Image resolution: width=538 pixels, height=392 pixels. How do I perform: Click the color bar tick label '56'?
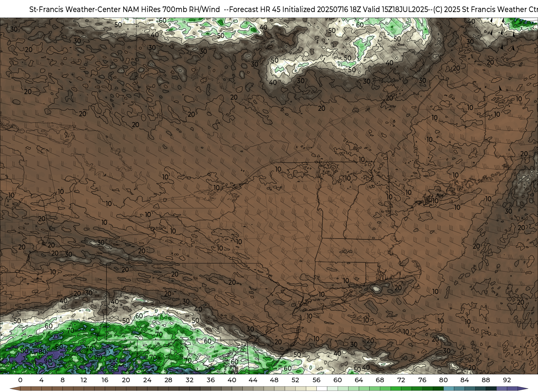pos(316,380)
